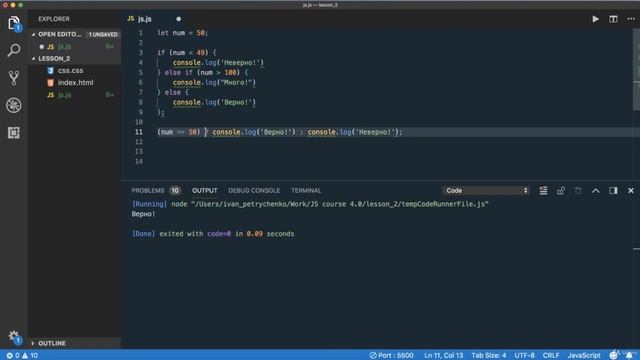Maximize the panel with the chevron up
This screenshot has height=360, width=640.
[x=596, y=191]
